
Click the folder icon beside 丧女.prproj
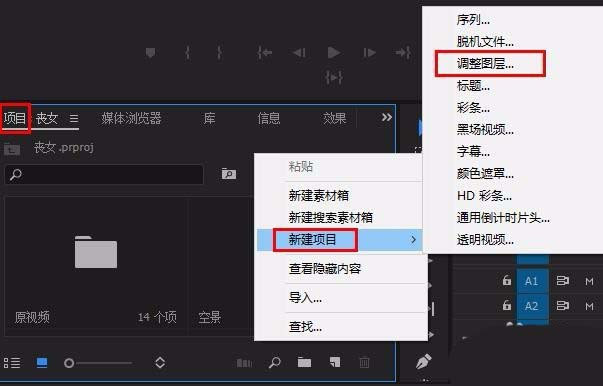tap(12, 148)
